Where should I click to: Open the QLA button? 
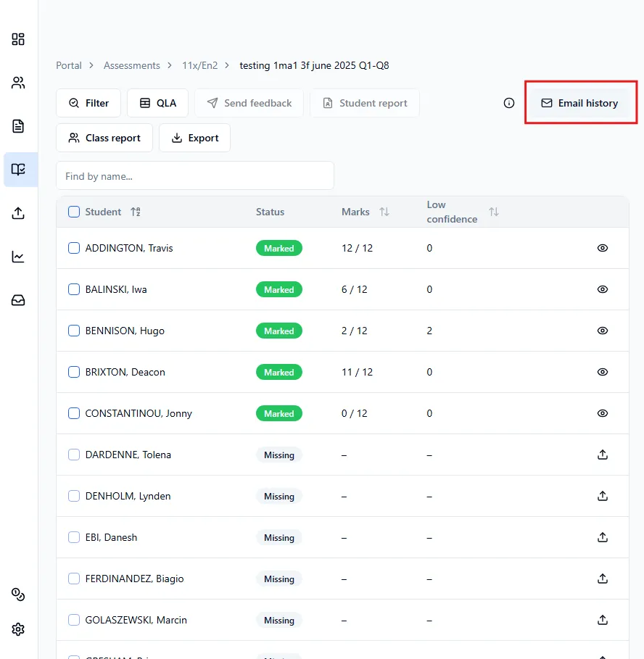tap(157, 103)
